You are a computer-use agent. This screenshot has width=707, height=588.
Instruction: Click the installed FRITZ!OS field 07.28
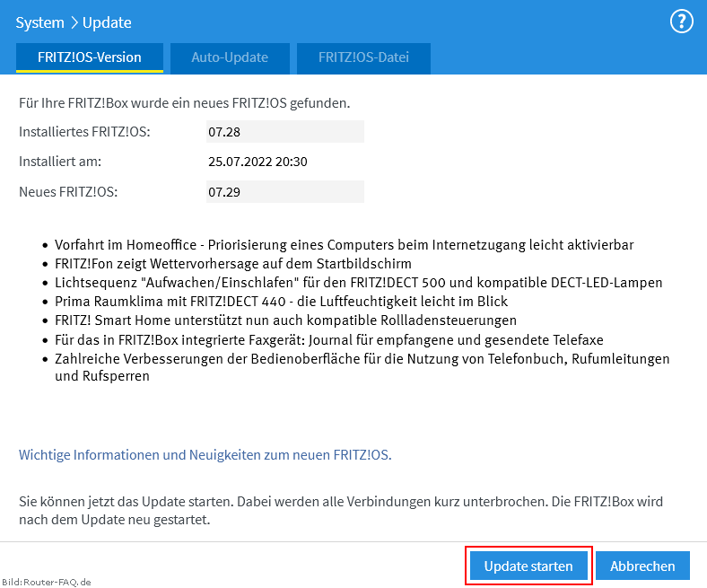tap(285, 132)
